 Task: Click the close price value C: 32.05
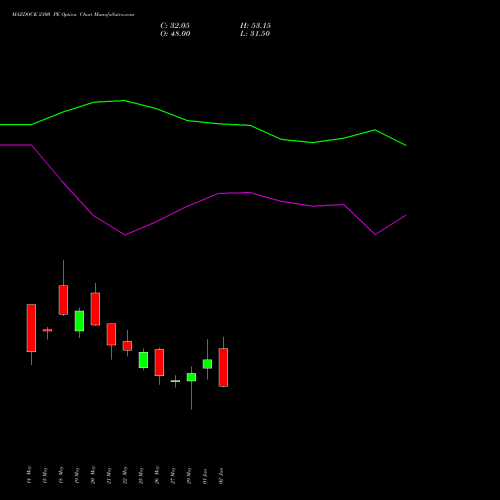click(175, 26)
